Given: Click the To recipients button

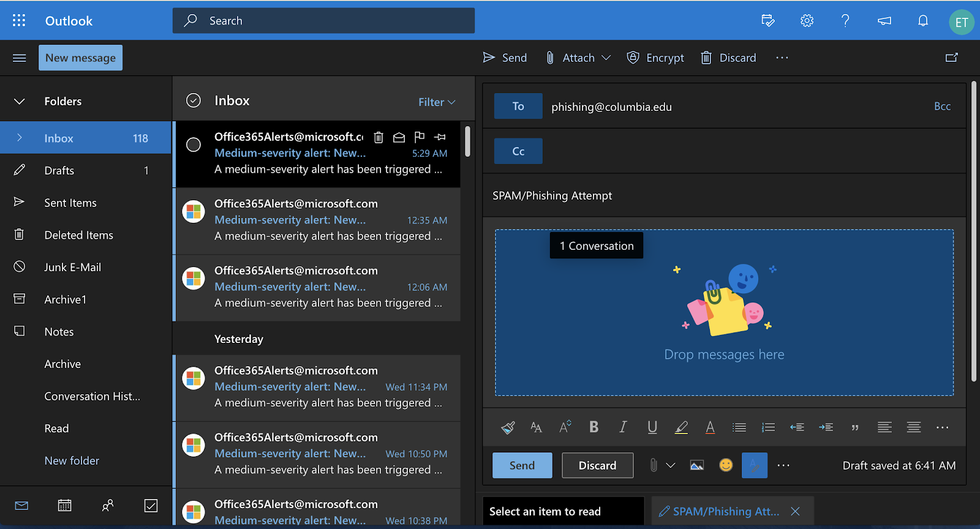Looking at the screenshot, I should point(518,106).
